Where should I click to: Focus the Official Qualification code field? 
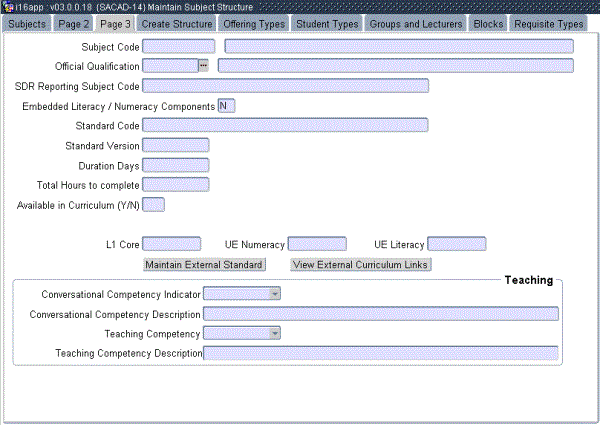[x=170, y=66]
